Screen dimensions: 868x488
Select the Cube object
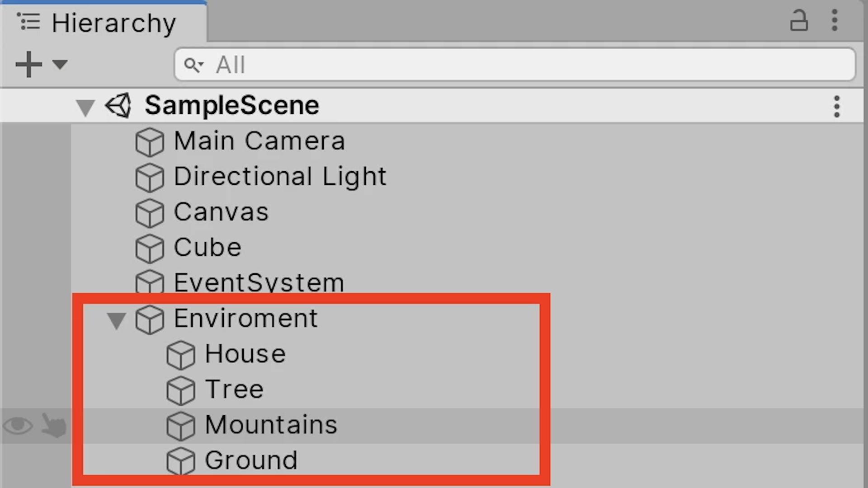[208, 248]
